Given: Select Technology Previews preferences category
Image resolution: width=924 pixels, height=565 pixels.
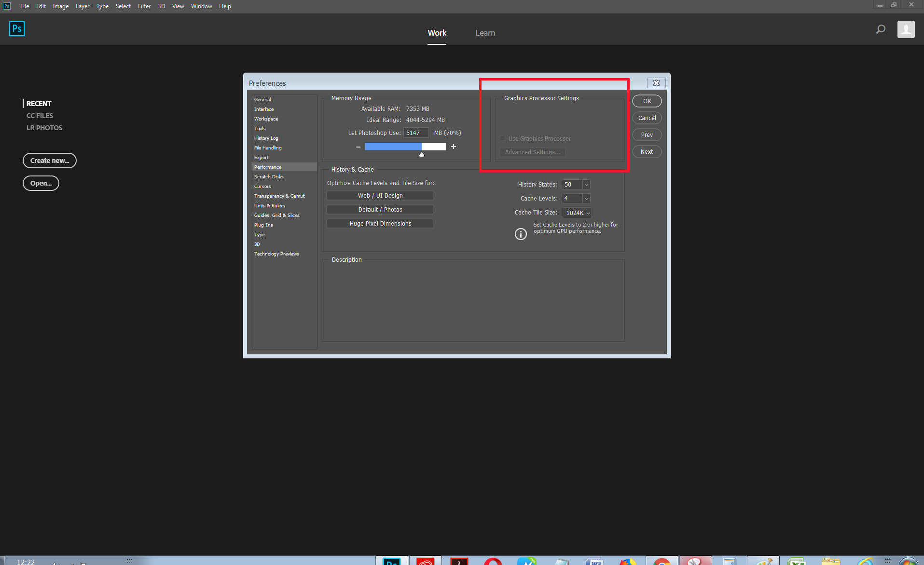Looking at the screenshot, I should click(285, 254).
